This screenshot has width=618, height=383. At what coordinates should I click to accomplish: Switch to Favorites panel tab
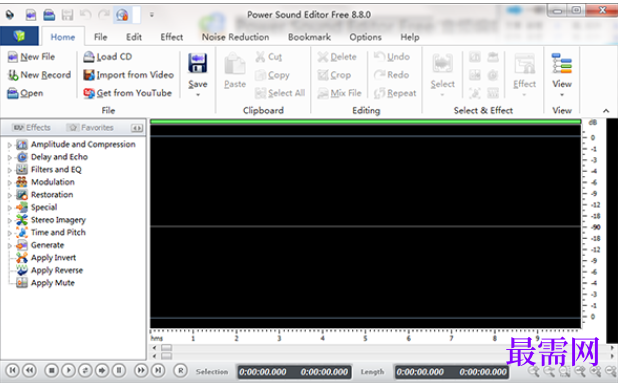click(x=90, y=128)
